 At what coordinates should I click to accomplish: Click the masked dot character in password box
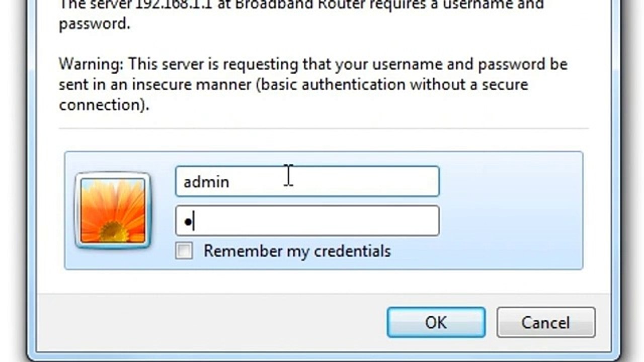(x=188, y=221)
